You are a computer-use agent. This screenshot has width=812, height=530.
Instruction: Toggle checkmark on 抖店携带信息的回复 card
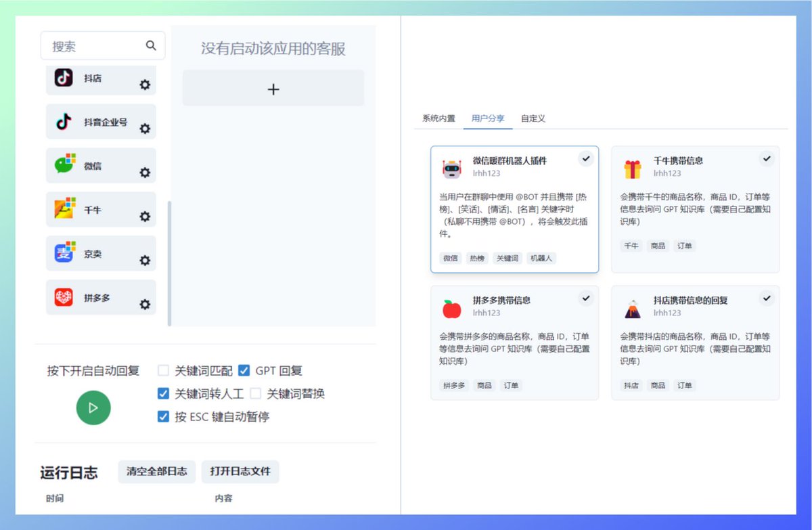tap(767, 298)
